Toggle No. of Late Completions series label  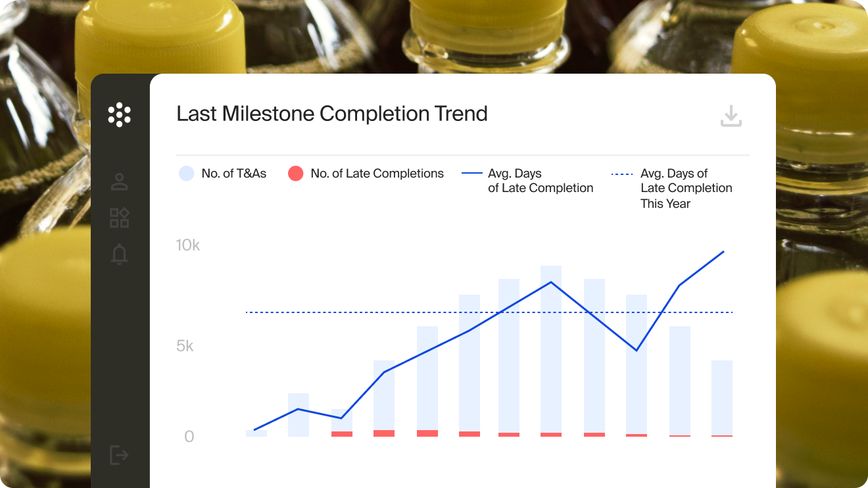(x=377, y=174)
